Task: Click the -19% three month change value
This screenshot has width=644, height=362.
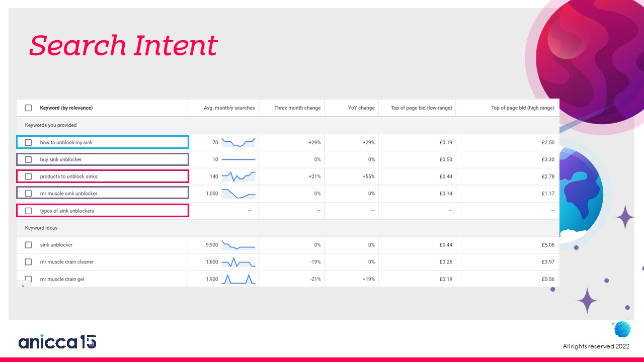Action: 315,262
